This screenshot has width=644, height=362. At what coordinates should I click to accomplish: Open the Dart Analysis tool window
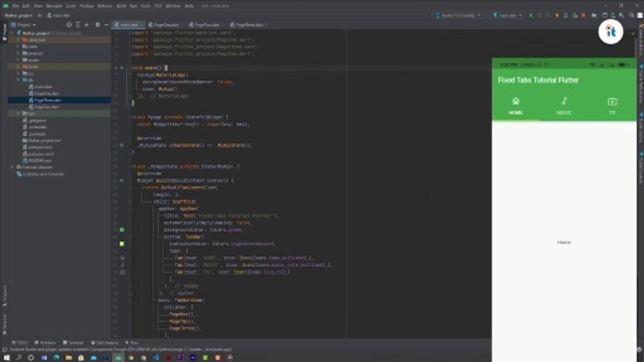click(104, 343)
